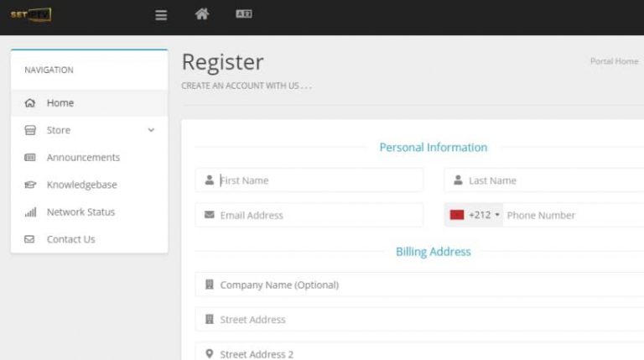Expand the Store submenu chevron
The height and width of the screenshot is (360, 644).
[x=151, y=130]
